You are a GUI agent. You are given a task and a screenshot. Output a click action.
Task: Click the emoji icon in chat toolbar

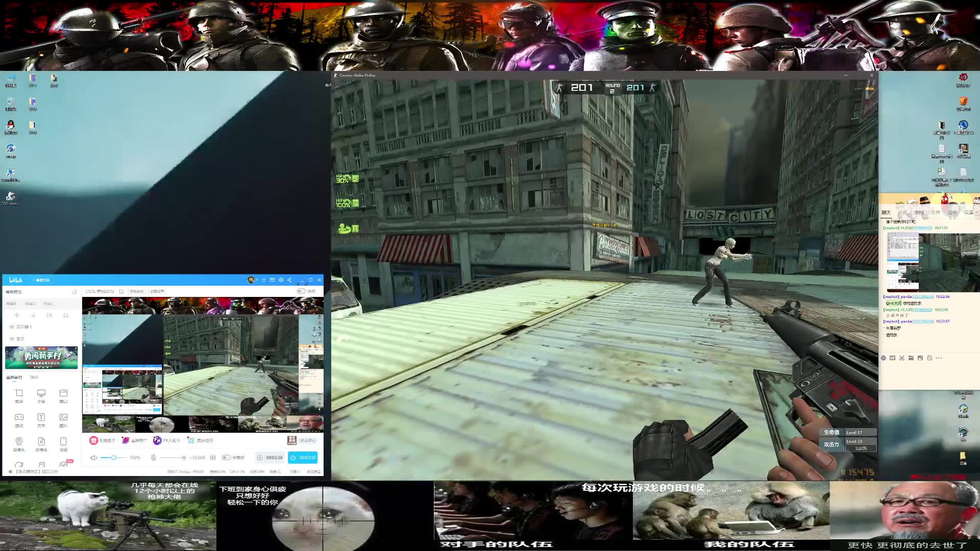(884, 358)
